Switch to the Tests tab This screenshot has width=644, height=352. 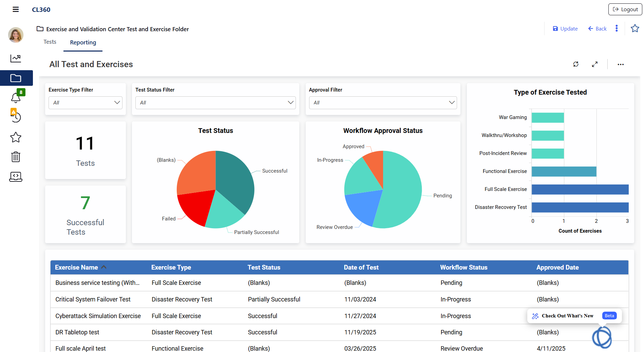point(50,42)
